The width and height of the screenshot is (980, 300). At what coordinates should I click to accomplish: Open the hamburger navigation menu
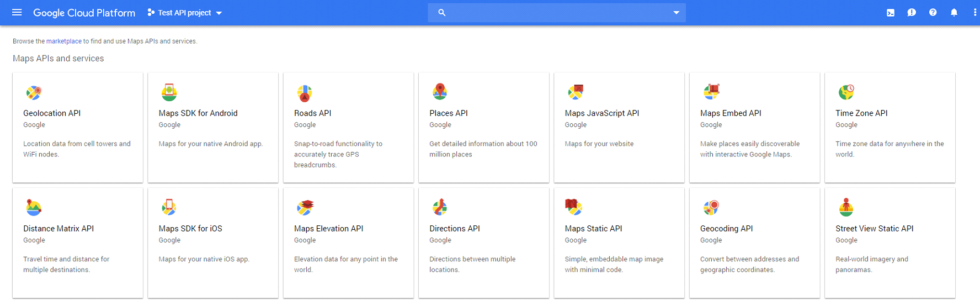point(17,12)
